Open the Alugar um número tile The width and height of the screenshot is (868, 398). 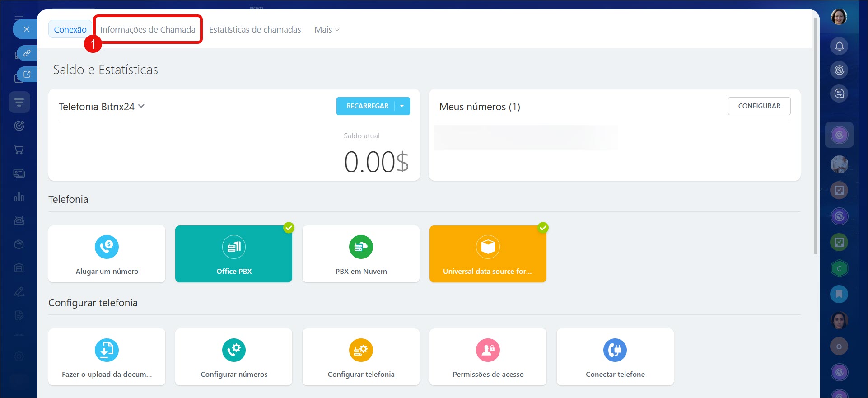[x=107, y=254]
